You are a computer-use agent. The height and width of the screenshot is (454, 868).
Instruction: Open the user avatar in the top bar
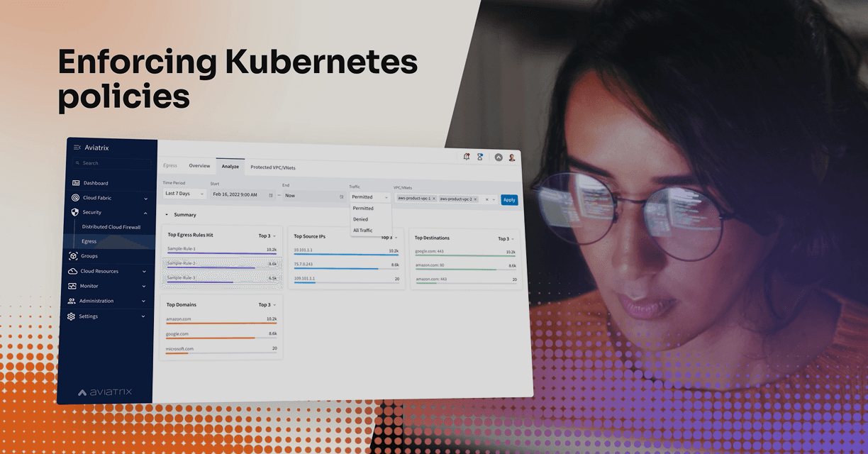[x=512, y=157]
